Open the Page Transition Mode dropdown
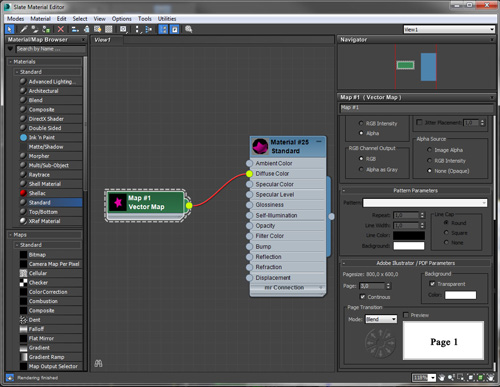This screenshot has height=387, width=500. [381, 319]
